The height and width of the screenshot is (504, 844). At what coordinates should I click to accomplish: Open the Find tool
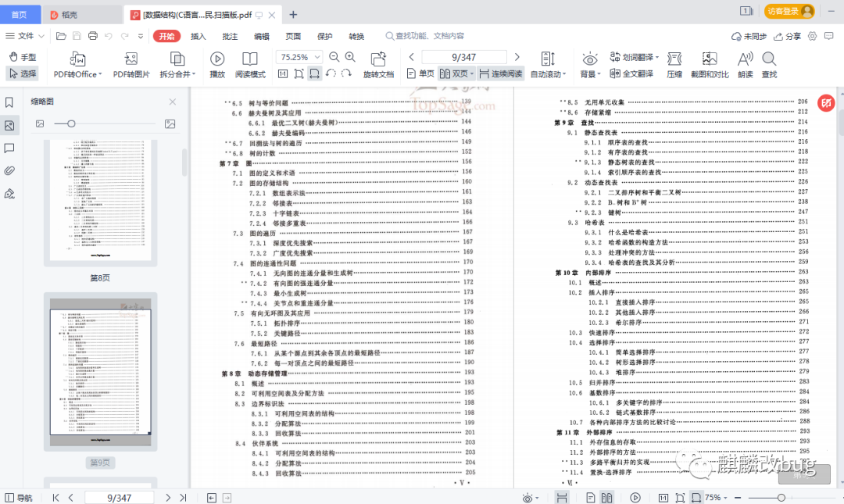(x=769, y=65)
